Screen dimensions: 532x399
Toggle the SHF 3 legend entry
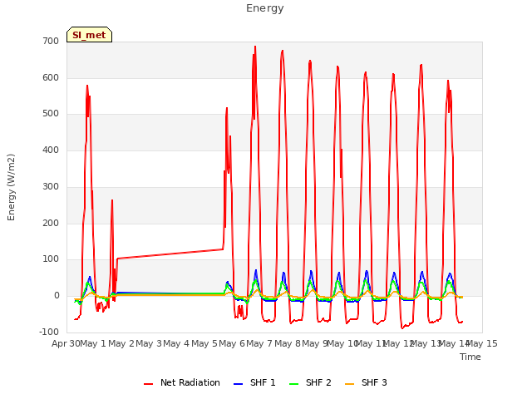(x=366, y=382)
